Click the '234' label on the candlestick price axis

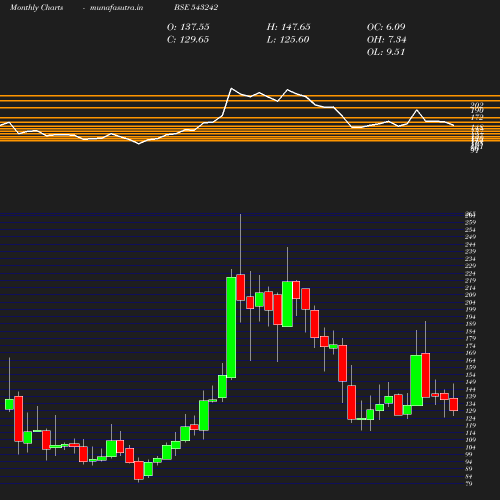point(471,259)
